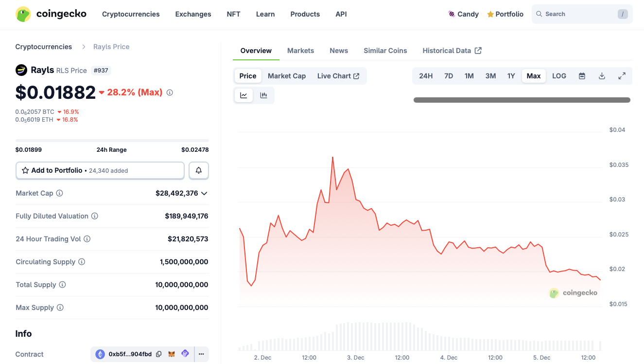This screenshot has width=644, height=364.
Task: Click the price alert bell icon
Action: [199, 170]
